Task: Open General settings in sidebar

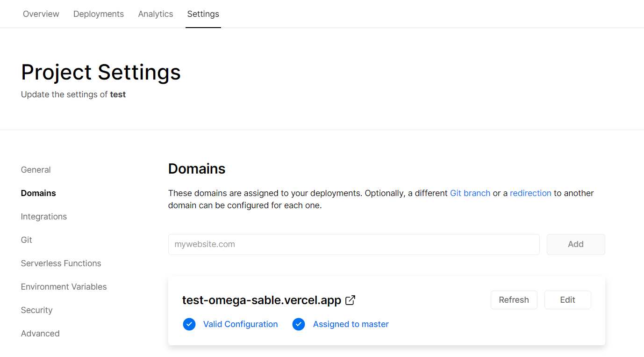Action: [36, 170]
